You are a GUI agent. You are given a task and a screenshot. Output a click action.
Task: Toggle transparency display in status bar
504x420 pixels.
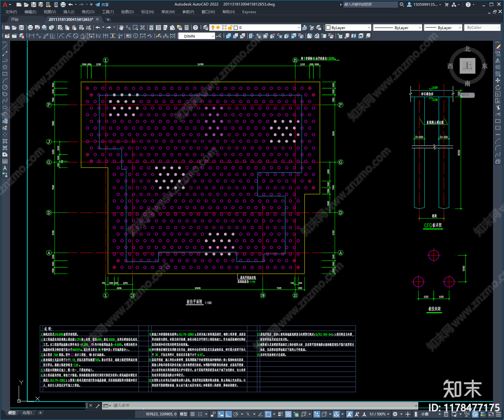(x=288, y=414)
